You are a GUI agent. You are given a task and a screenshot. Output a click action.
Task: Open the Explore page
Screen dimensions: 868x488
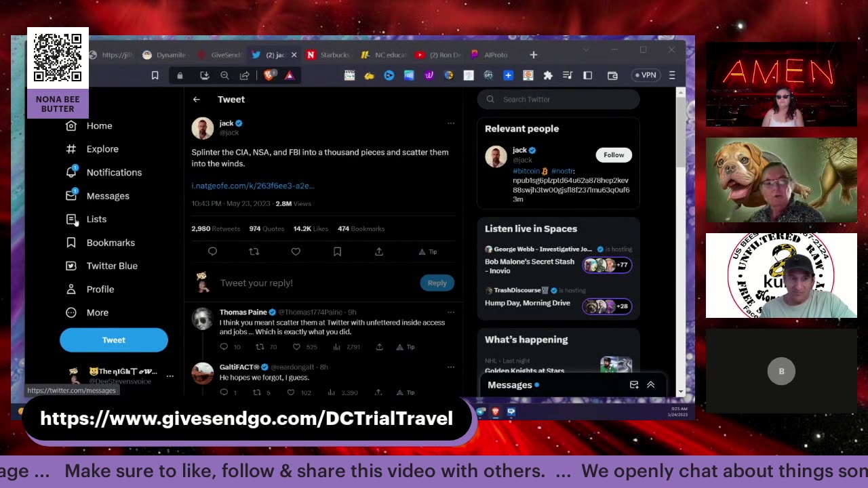[92, 149]
